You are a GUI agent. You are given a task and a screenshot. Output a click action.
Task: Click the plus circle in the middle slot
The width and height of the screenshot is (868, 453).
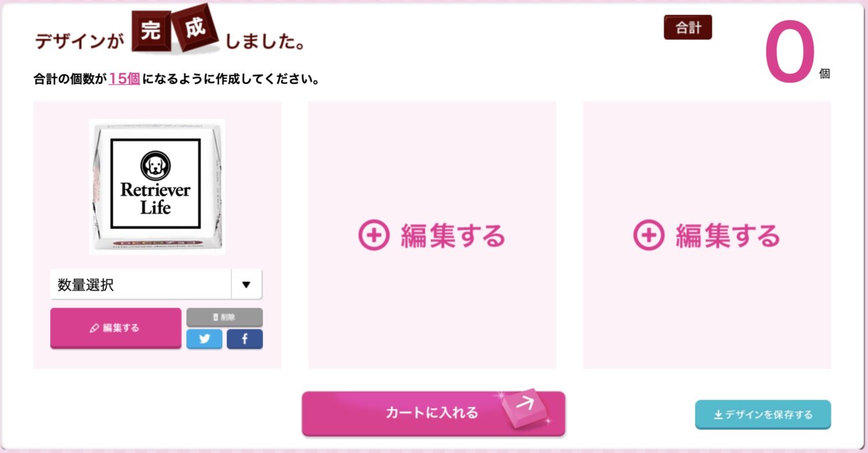[374, 236]
